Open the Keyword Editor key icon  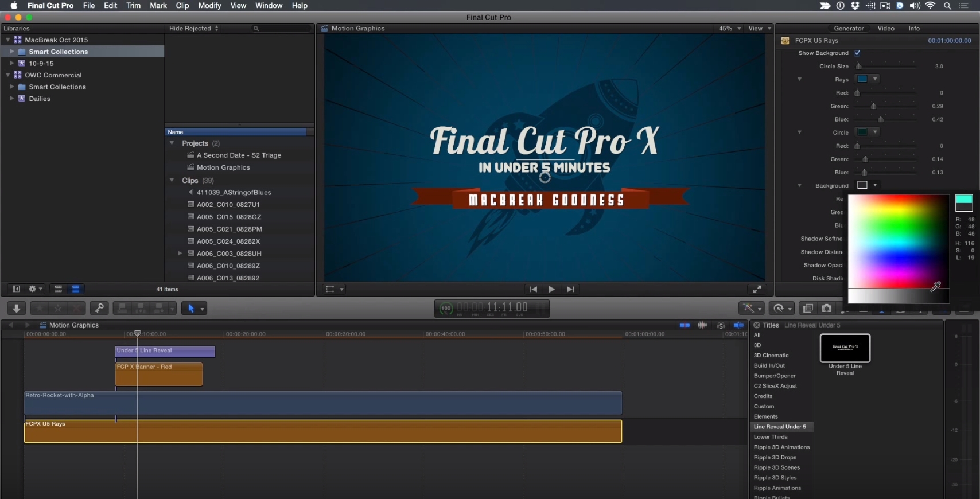[x=99, y=308]
